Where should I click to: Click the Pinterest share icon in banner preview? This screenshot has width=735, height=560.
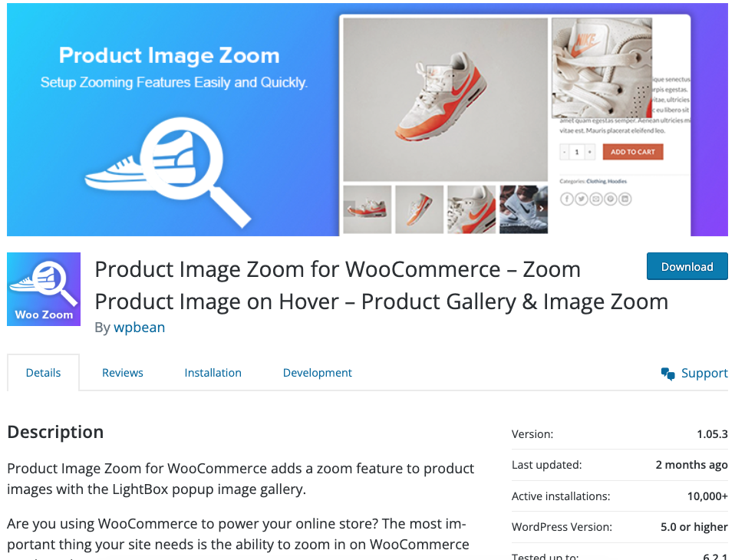[x=610, y=199]
